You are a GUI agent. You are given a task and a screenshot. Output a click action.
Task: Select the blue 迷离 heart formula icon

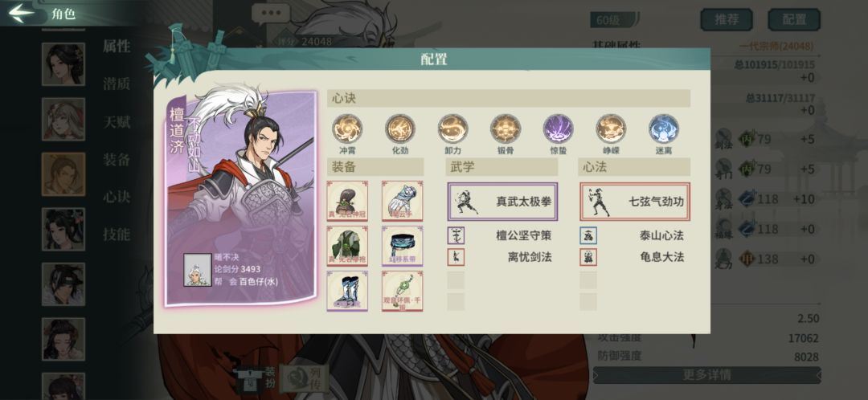(664, 129)
